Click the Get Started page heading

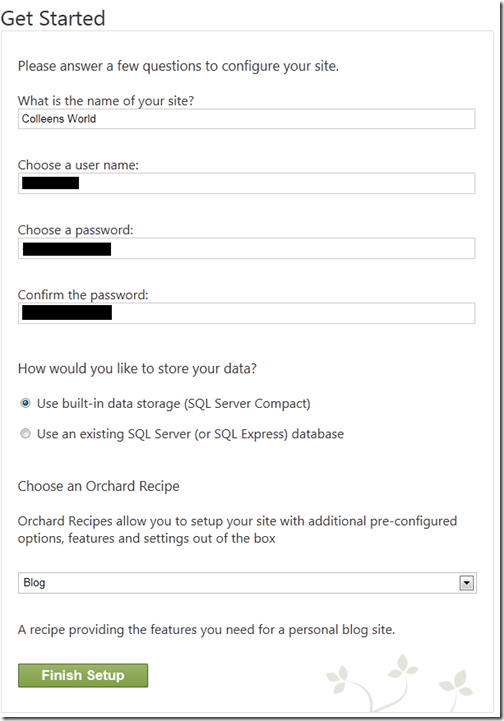53,18
